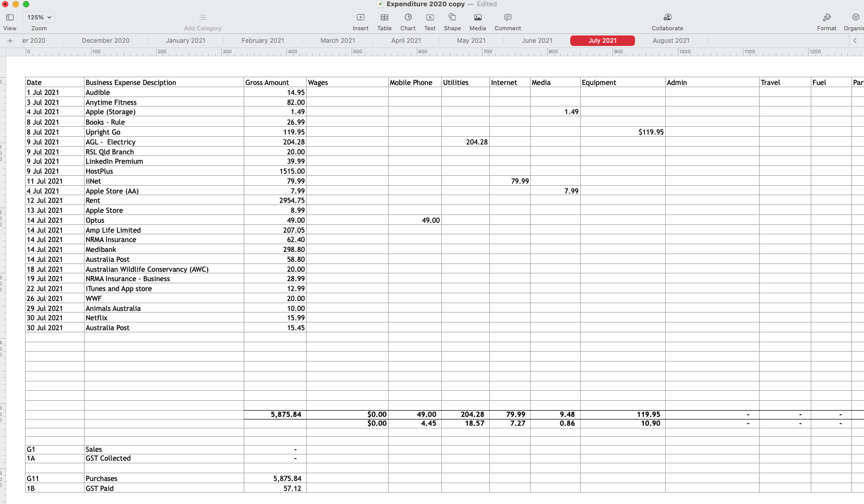This screenshot has height=504, width=864.
Task: Select the HostPlus amount 1515.00
Action: point(275,171)
